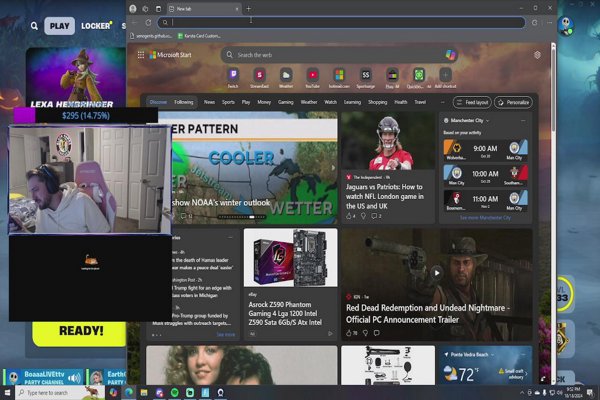Open See more link under top stories

226,335
